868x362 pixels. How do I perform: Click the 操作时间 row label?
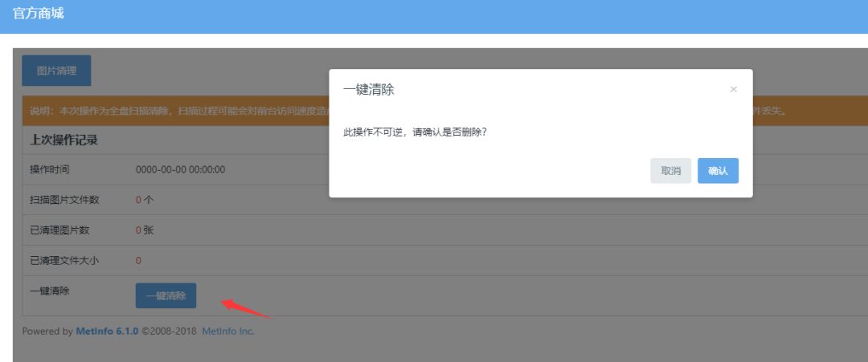50,169
